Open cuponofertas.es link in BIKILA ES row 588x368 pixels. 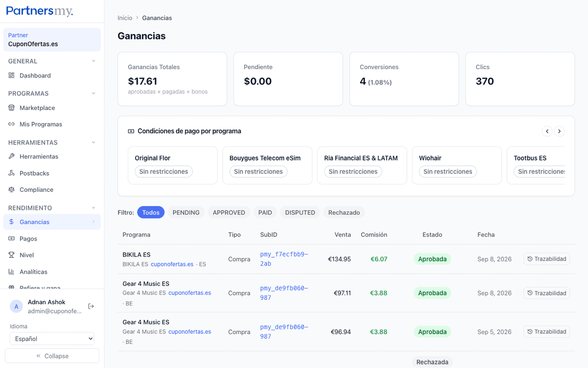(x=172, y=264)
